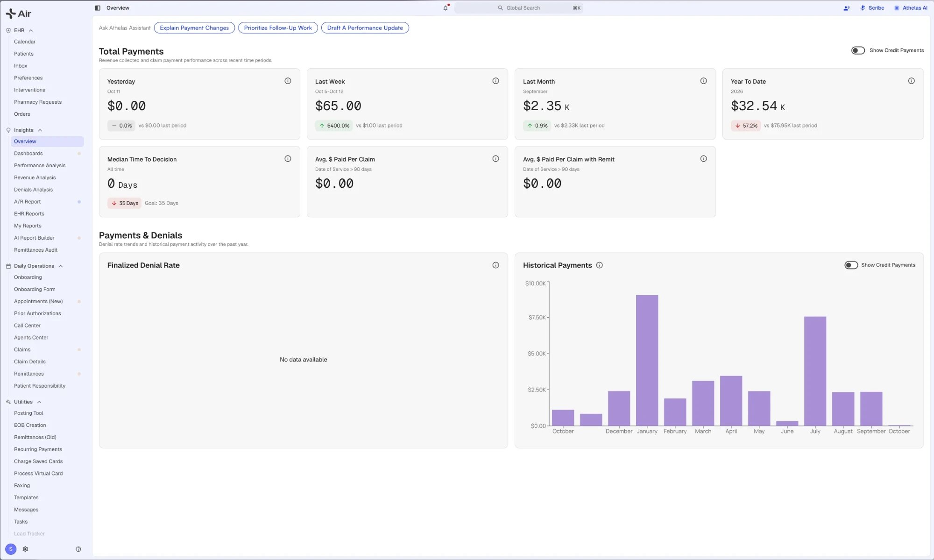Toggle the sidebar panel icon beside Overview
This screenshot has height=560, width=934.
point(98,8)
